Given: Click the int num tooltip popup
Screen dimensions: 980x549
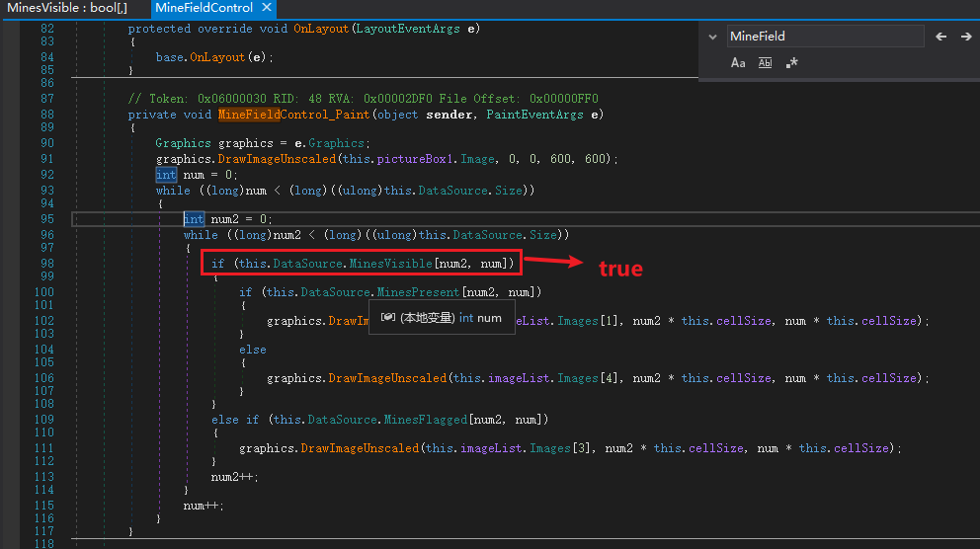Looking at the screenshot, I should coord(442,318).
